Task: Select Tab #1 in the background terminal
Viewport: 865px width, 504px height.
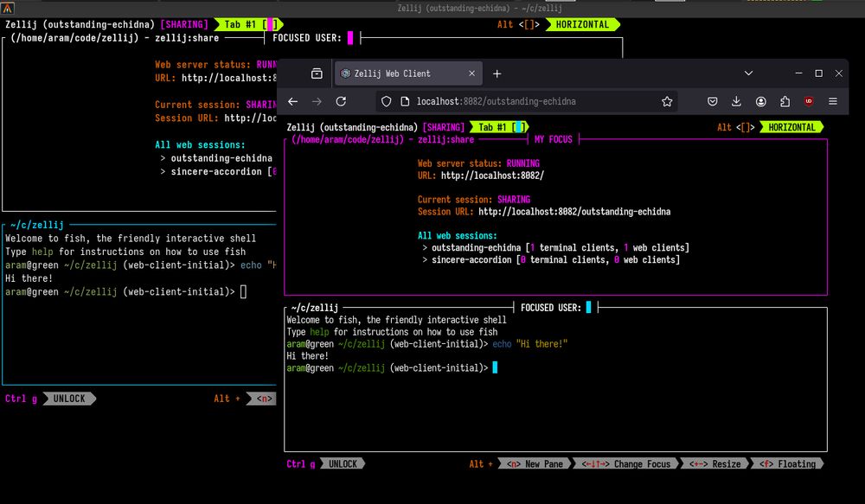Action: (248, 24)
